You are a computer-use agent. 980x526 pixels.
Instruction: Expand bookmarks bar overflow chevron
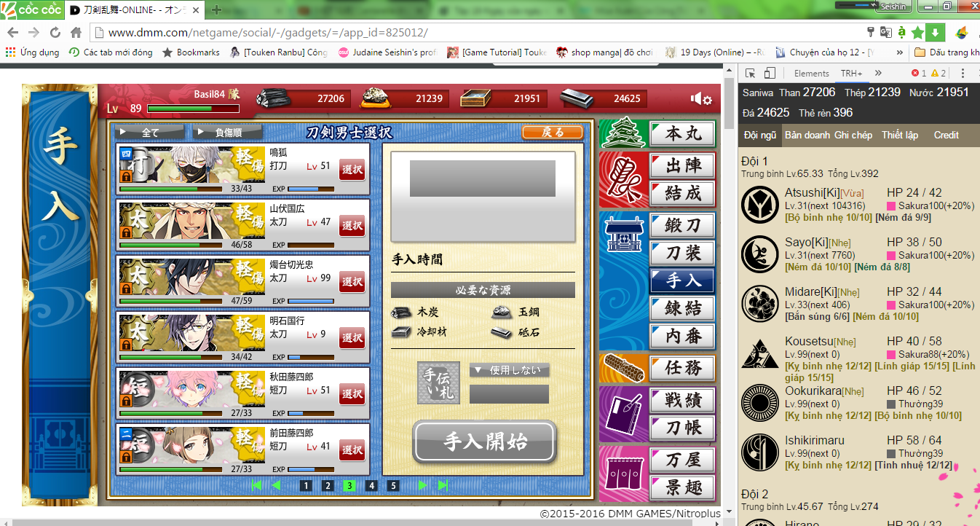[x=901, y=52]
